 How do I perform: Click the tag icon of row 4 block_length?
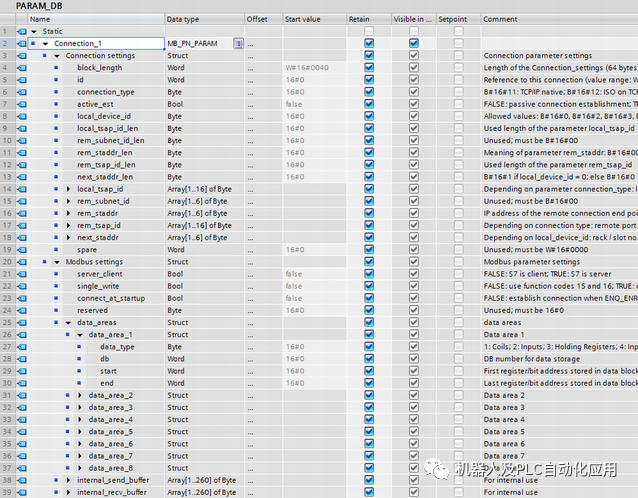(22, 68)
